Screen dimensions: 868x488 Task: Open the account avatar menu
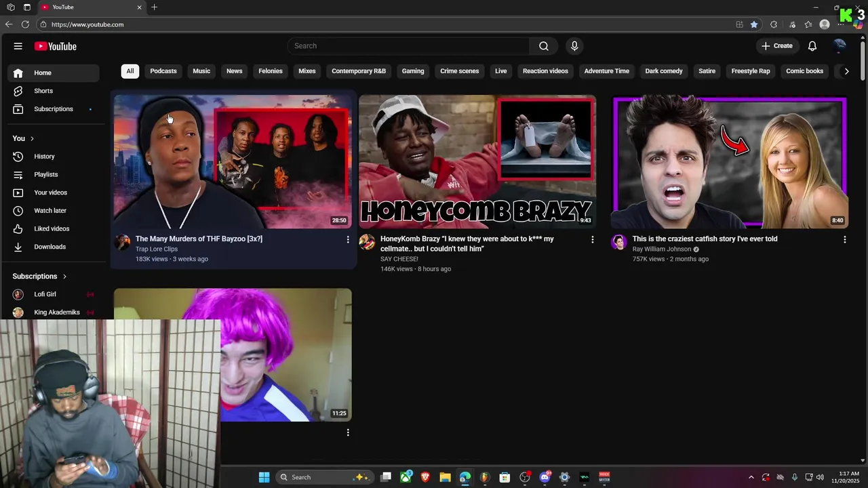tap(840, 46)
